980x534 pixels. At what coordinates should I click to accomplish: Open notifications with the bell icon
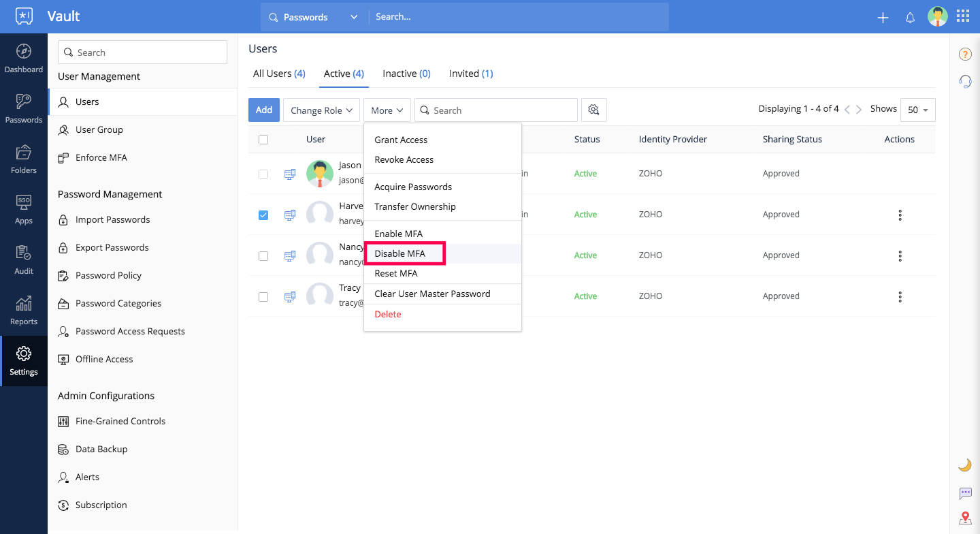coord(910,17)
